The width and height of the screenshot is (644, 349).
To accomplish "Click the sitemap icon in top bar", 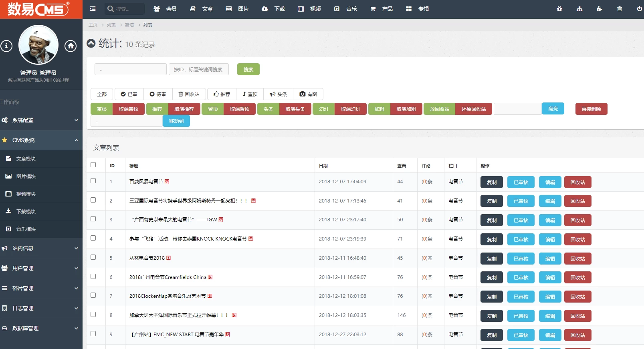I will [579, 8].
